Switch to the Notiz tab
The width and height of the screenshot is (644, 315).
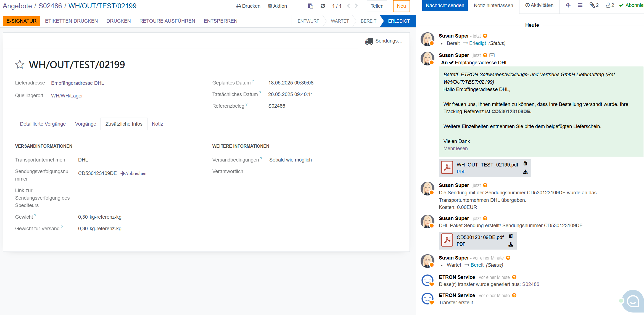pos(157,124)
